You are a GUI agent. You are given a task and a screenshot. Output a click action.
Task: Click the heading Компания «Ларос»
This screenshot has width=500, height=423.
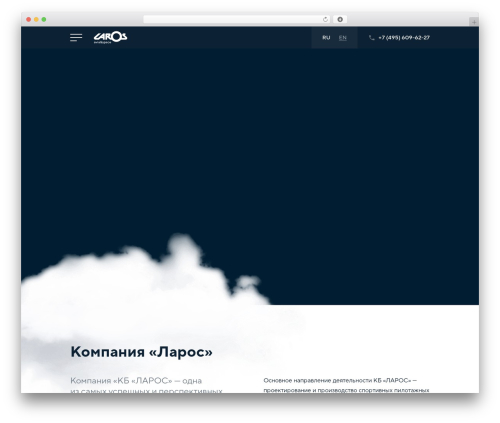tap(141, 352)
